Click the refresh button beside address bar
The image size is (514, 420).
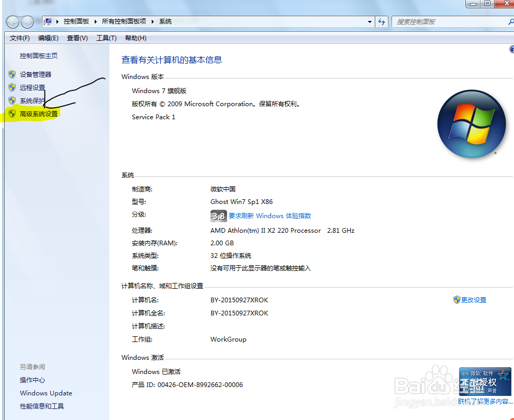pyautogui.click(x=382, y=22)
